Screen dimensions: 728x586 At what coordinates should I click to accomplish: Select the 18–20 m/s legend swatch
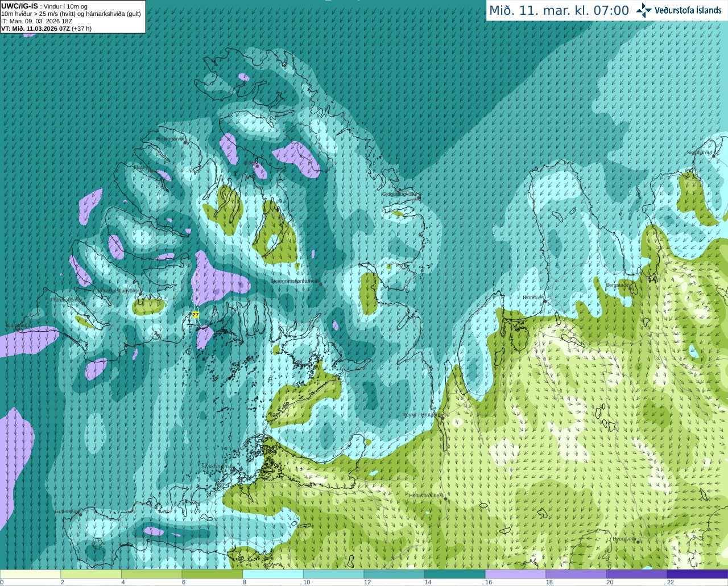(576, 574)
